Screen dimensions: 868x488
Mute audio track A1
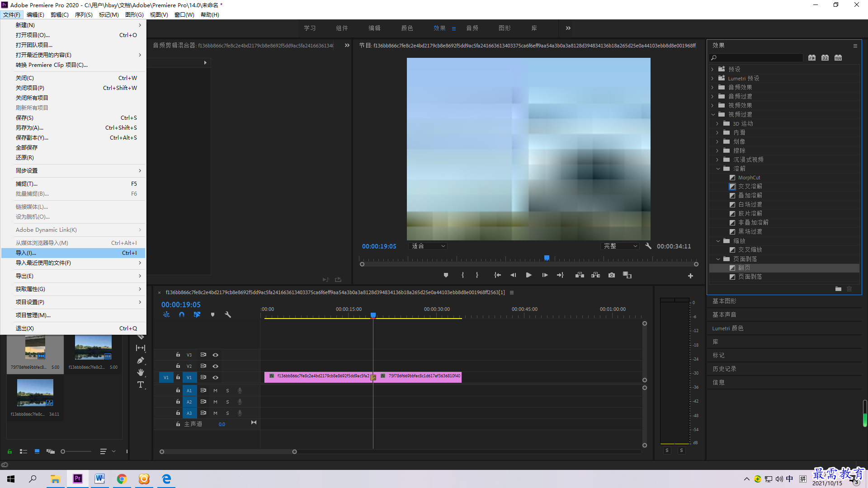[x=215, y=390]
